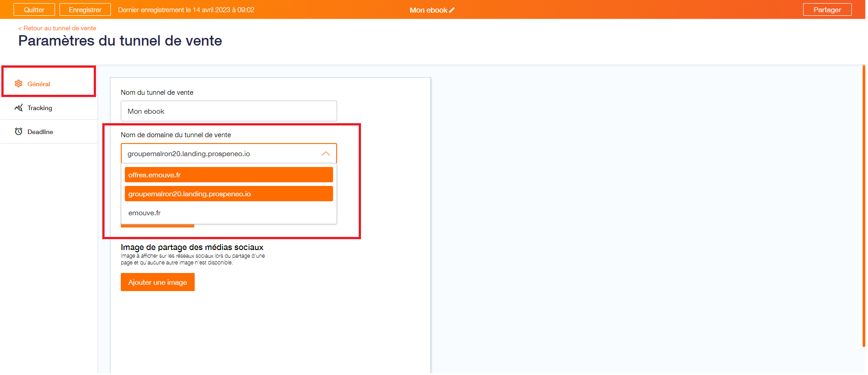Click the Mon ebook title in the header
The image size is (868, 375).
(x=429, y=10)
